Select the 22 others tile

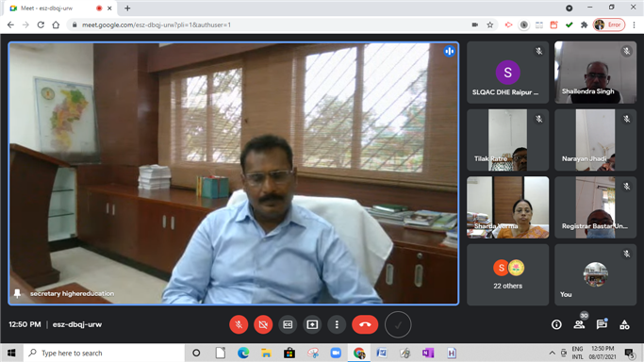[x=507, y=274]
